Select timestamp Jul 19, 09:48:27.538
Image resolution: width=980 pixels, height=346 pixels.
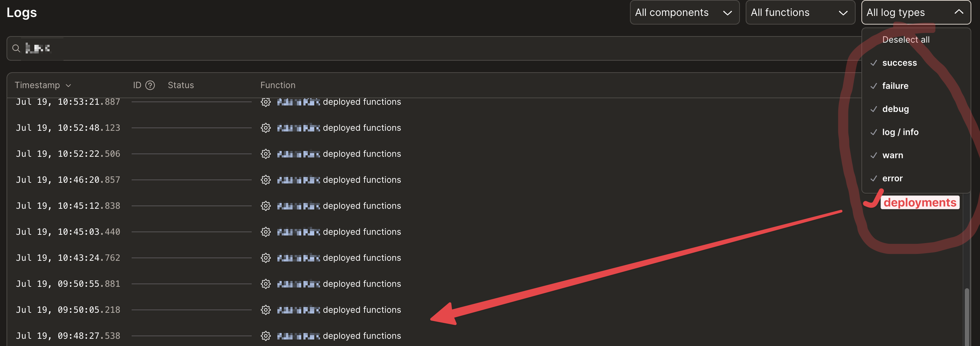68,336
